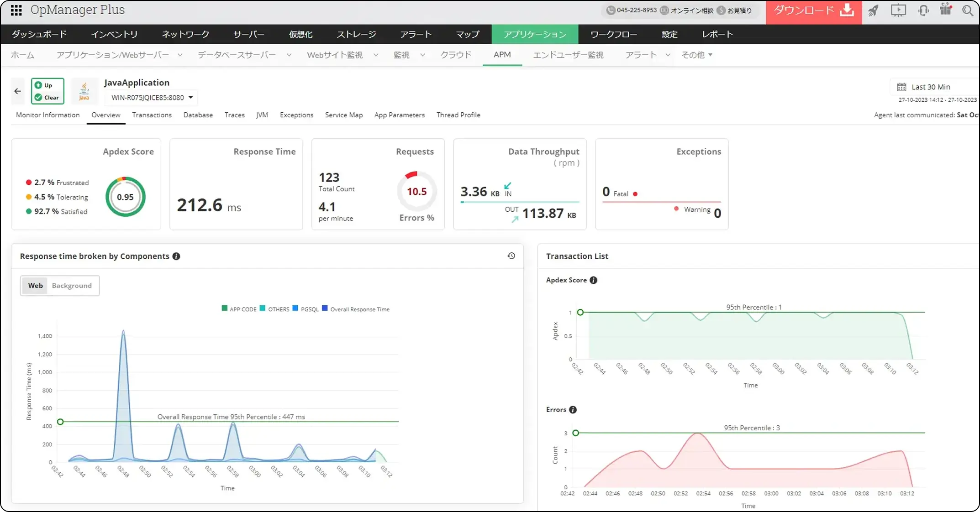This screenshot has height=512, width=980.
Task: Toggle APP CODE legend series
Action: [239, 309]
